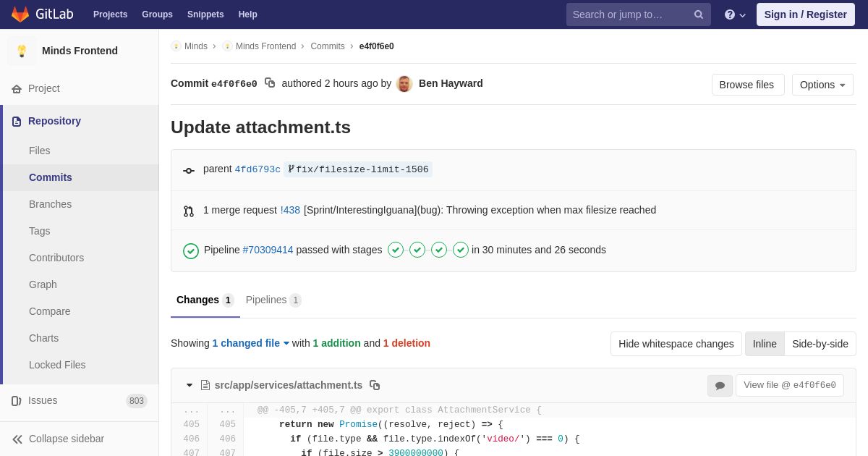Toggle comments with the speech bubble button
The height and width of the screenshot is (456, 868).
[x=720, y=386]
